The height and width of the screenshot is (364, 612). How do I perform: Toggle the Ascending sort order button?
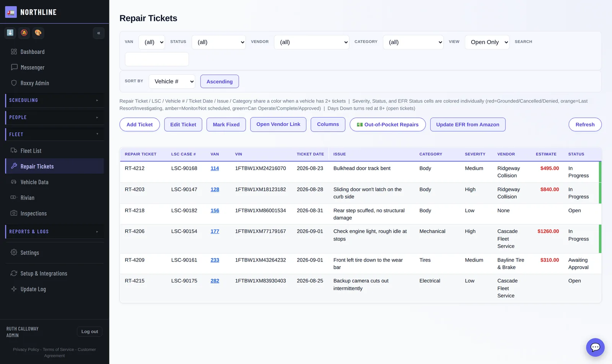click(220, 81)
